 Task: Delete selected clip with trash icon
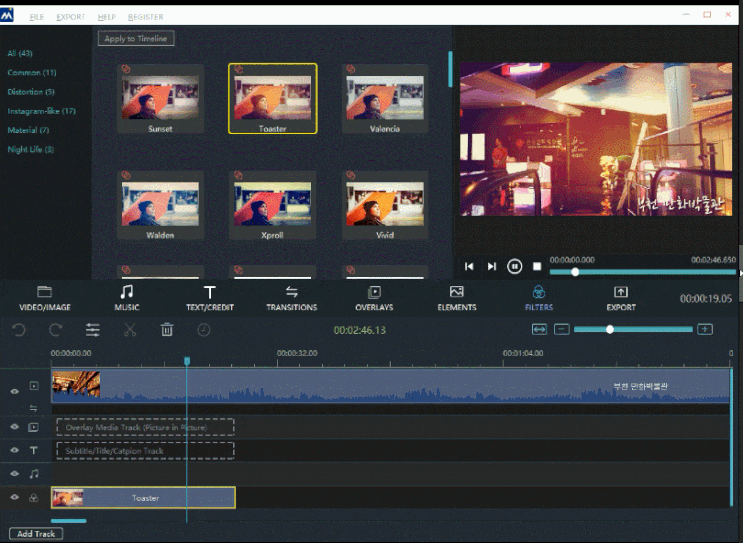pyautogui.click(x=167, y=329)
